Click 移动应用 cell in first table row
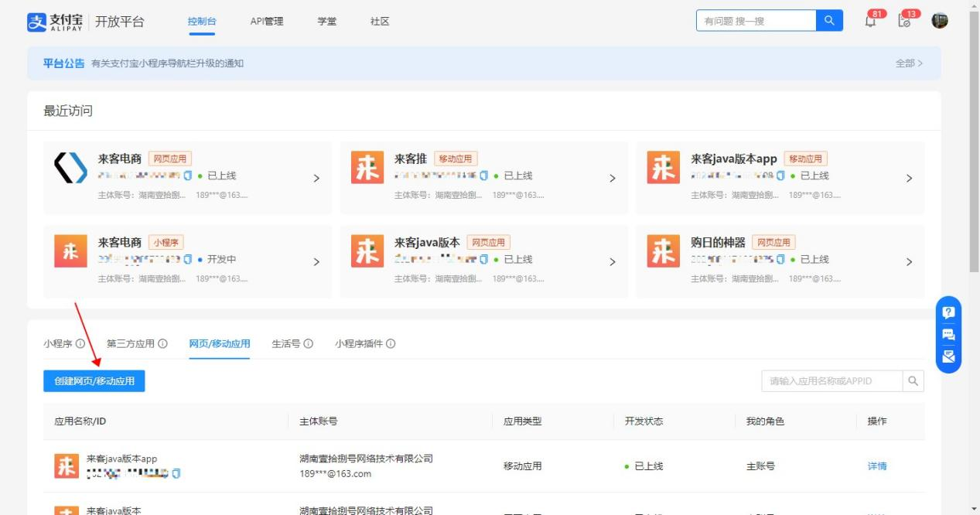 tap(523, 466)
